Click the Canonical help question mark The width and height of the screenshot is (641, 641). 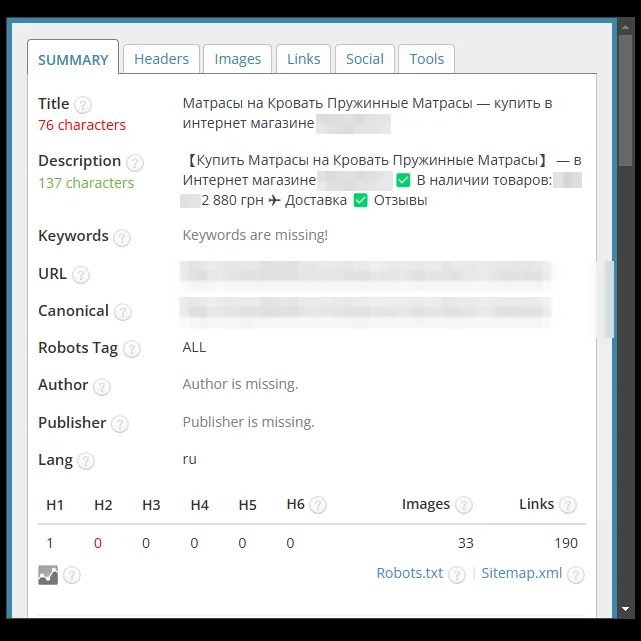[123, 312]
